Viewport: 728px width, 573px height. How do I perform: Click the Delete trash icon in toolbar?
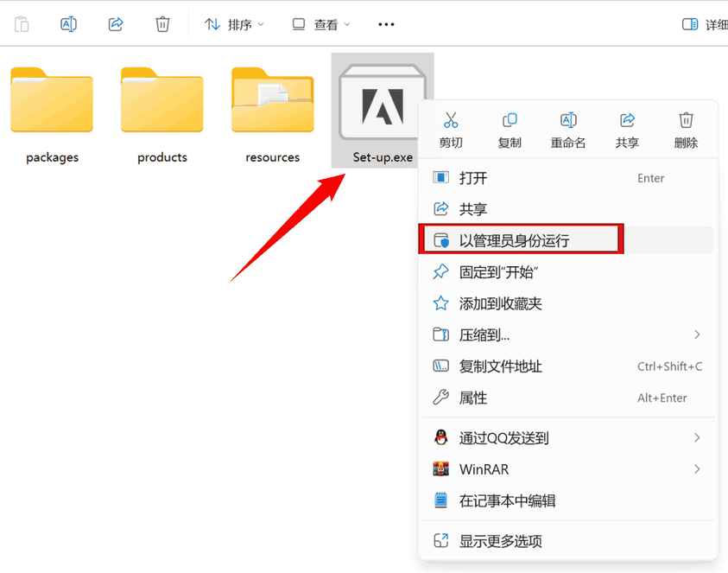(x=162, y=24)
